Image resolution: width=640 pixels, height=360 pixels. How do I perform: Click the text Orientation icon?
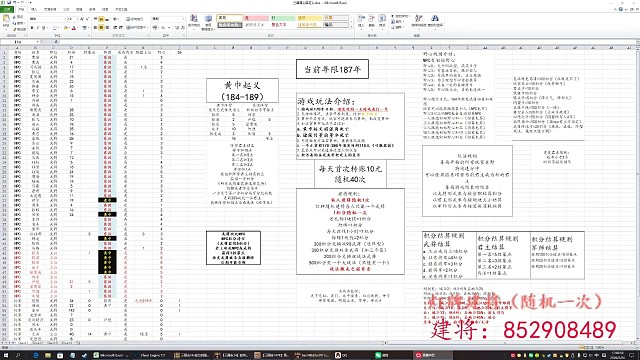coord(116,19)
